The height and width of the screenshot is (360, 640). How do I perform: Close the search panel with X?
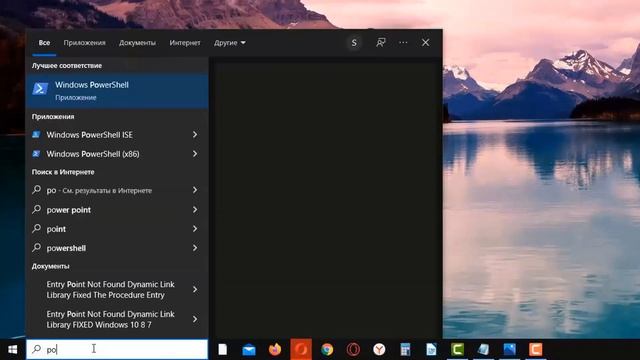click(425, 42)
